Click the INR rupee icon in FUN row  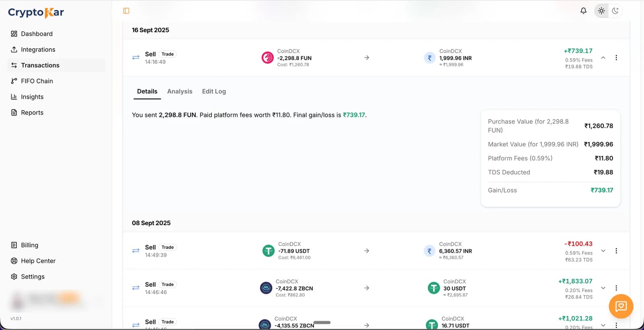tap(429, 58)
